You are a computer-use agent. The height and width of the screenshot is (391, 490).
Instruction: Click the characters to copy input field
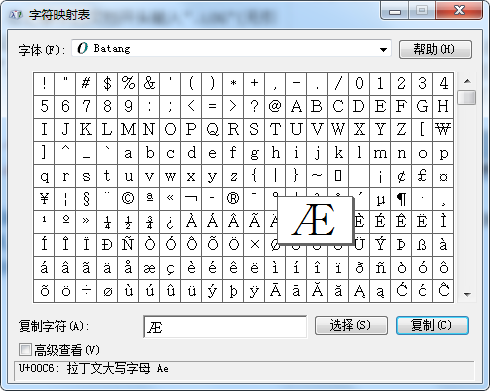(225, 327)
